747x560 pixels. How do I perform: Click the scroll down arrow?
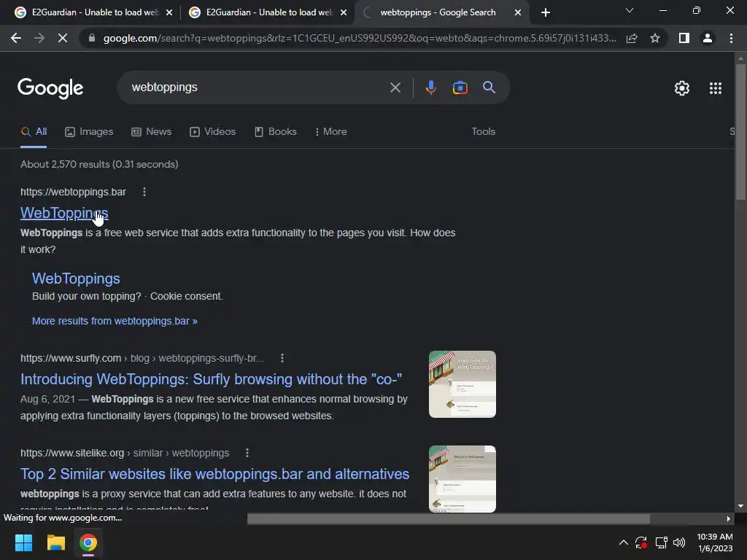pyautogui.click(x=740, y=506)
